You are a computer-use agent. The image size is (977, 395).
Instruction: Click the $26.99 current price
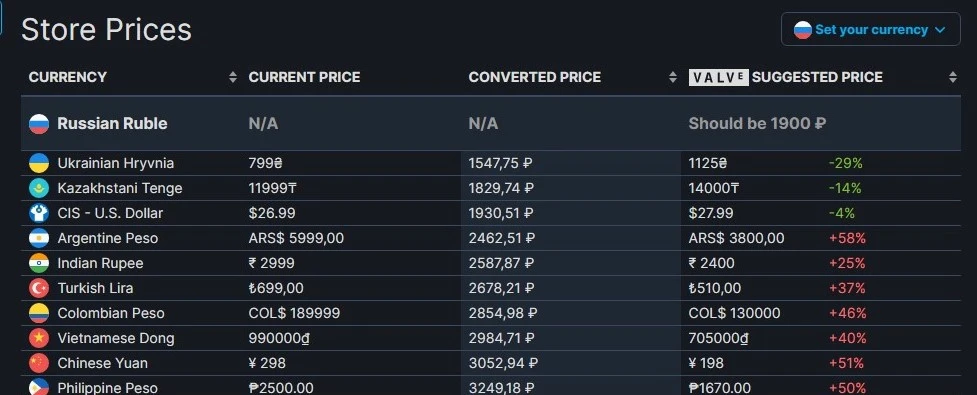click(x=272, y=213)
